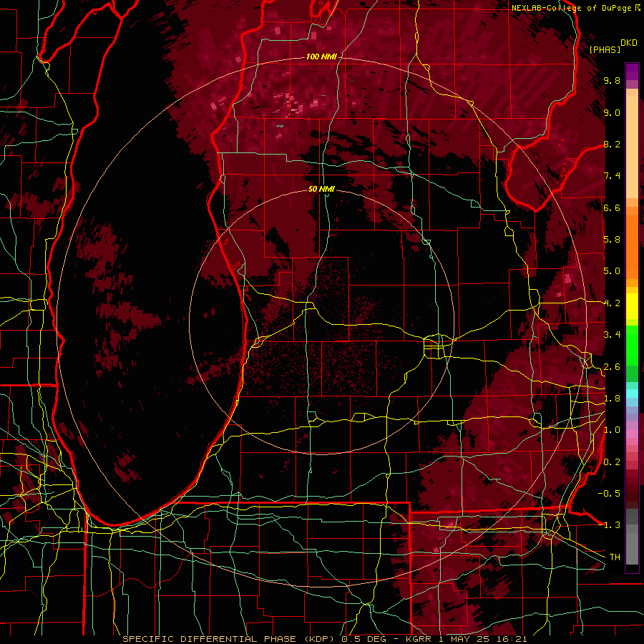
Task: Click the 6.6 scale value
Action: pos(612,208)
